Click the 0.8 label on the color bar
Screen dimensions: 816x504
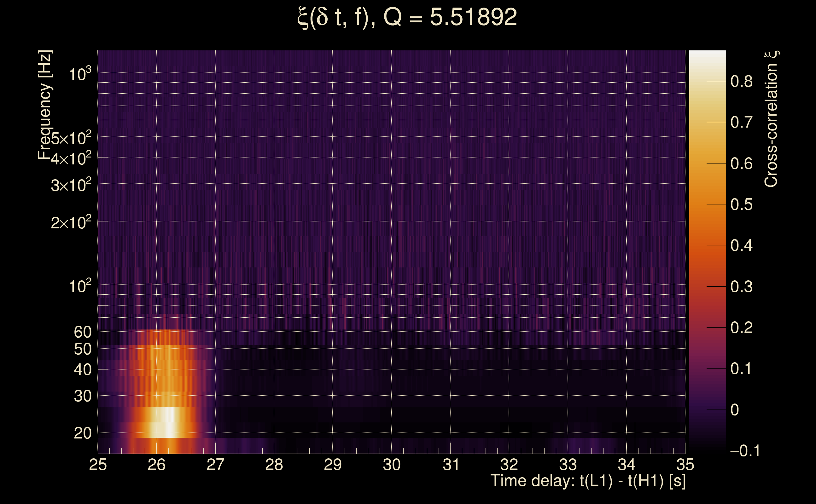coord(741,81)
